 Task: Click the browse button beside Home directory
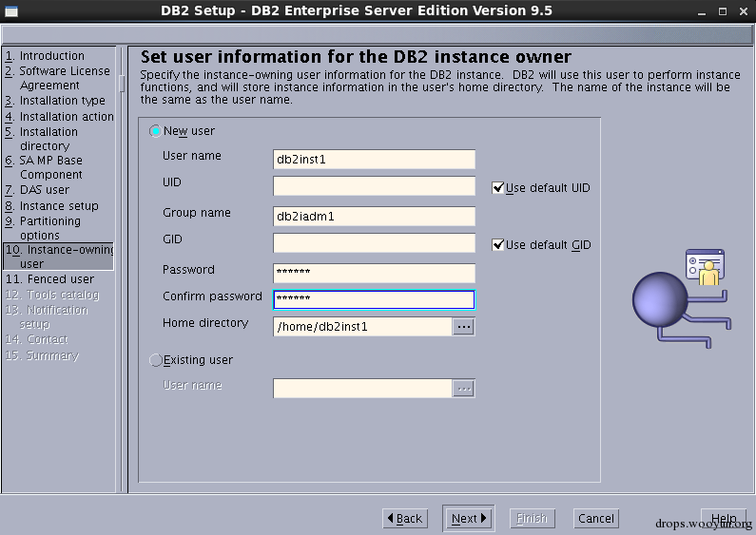click(463, 327)
